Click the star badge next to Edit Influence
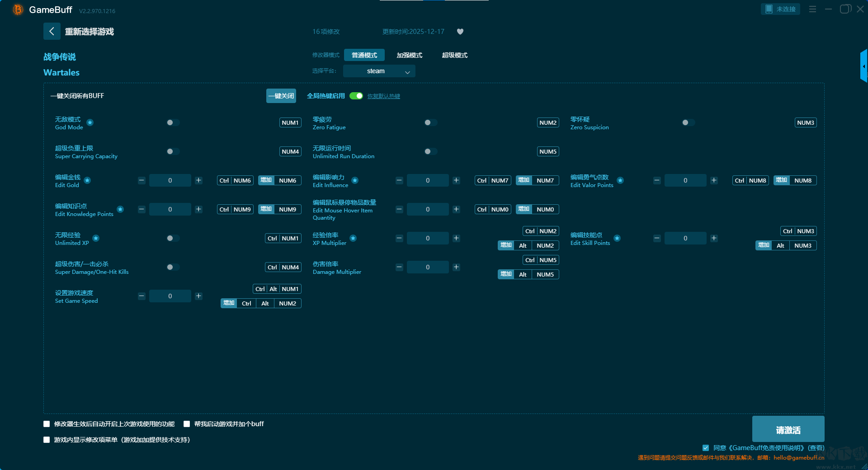Screen dimensions: 868x470 tap(355, 180)
